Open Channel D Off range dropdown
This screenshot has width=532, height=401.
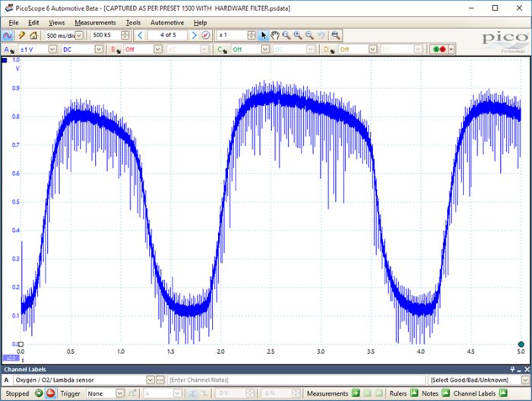(372, 49)
